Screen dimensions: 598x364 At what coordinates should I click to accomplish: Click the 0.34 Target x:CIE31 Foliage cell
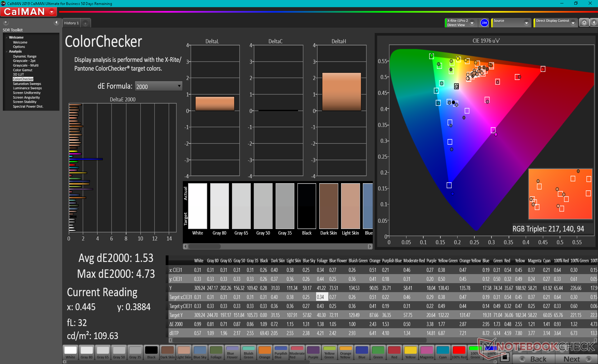tap(322, 297)
